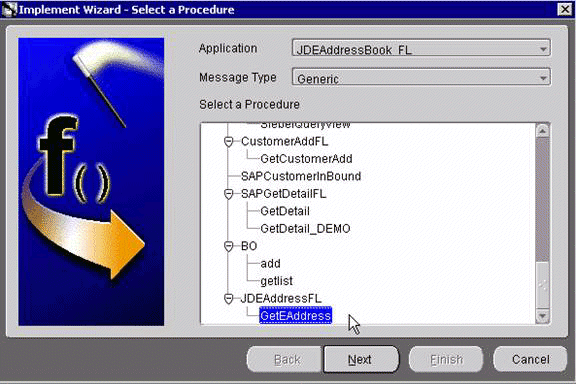Collapse the BO tree node

[x=228, y=246]
